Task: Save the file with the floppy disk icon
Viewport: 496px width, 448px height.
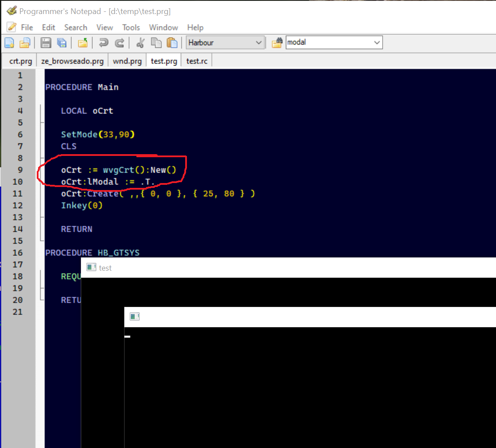Action: click(x=46, y=42)
